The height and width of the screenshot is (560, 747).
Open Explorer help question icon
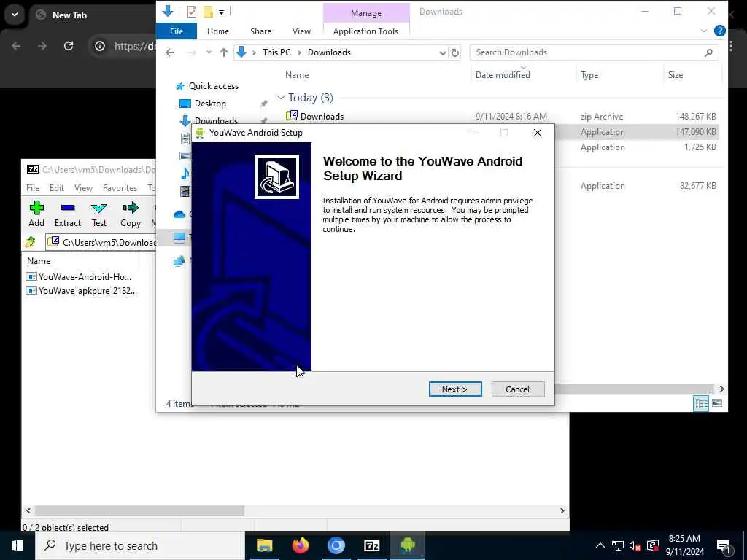point(720,31)
